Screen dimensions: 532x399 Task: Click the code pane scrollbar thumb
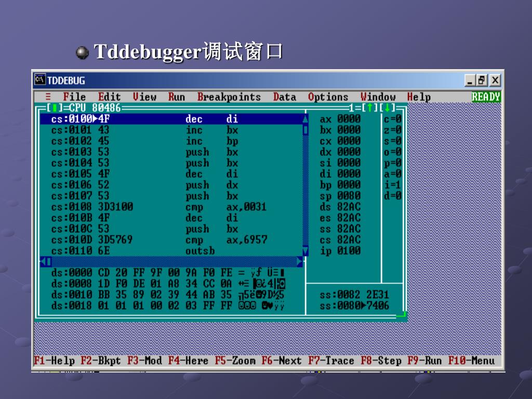pos(305,130)
